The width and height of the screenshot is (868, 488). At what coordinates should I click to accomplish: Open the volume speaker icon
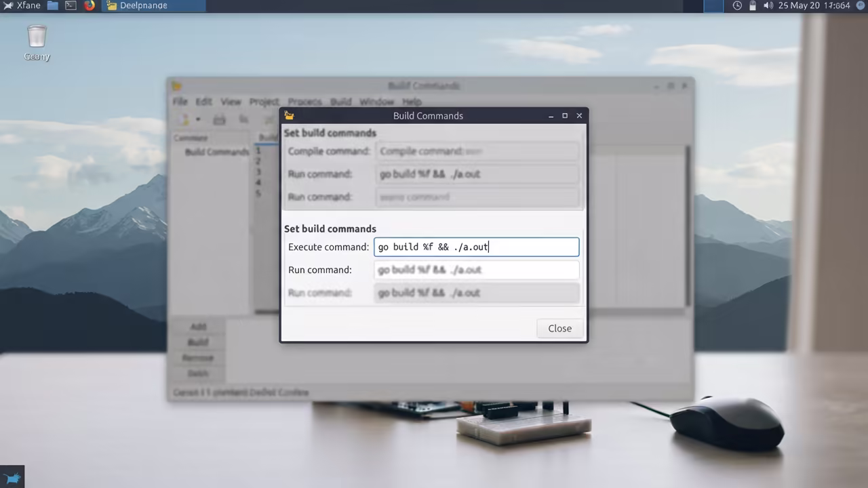[768, 5]
